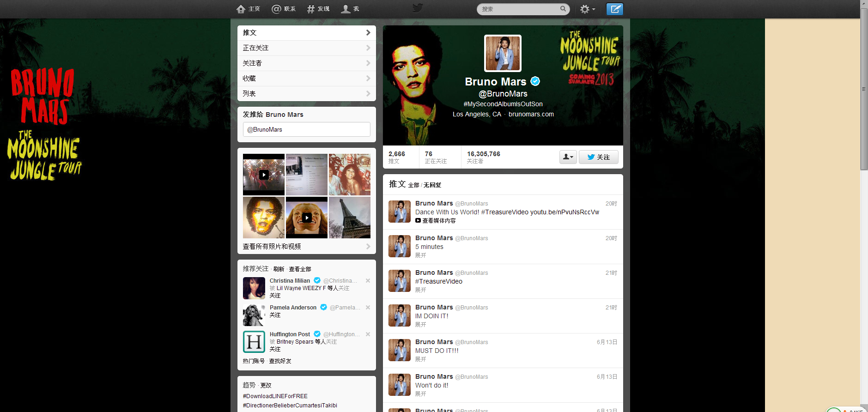Follow Huffington Post via 关注 link
This screenshot has height=412, width=868.
point(275,349)
